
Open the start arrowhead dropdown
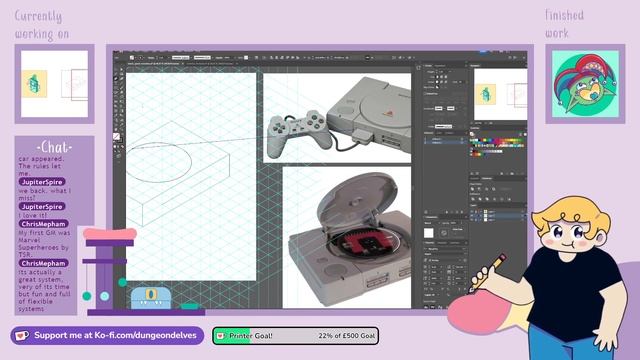pyautogui.click(x=438, y=109)
